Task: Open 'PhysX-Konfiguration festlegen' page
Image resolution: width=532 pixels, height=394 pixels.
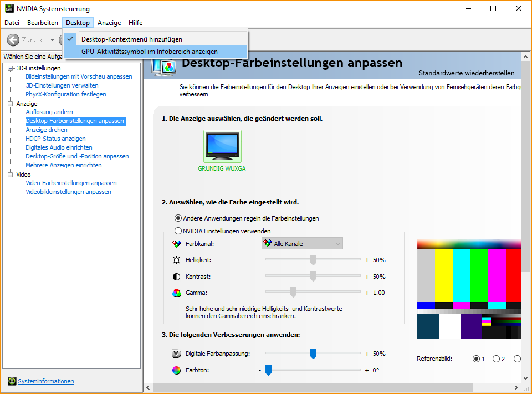Action: point(66,94)
